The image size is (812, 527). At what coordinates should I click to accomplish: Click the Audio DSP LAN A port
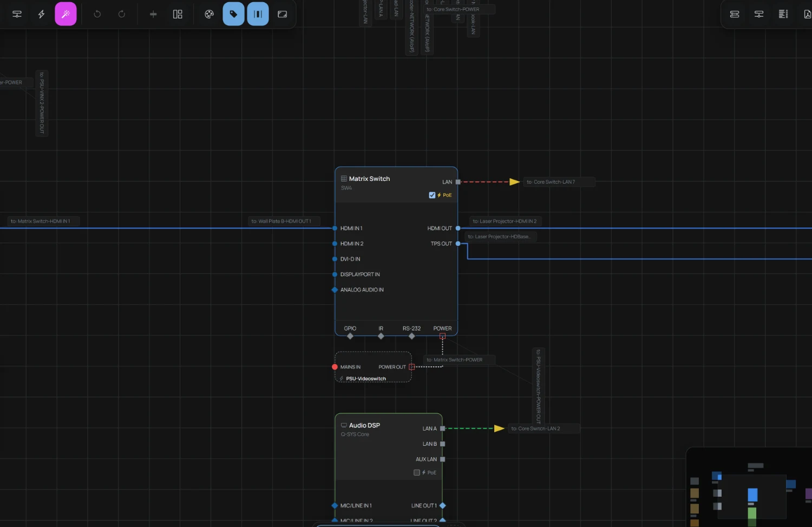442,428
